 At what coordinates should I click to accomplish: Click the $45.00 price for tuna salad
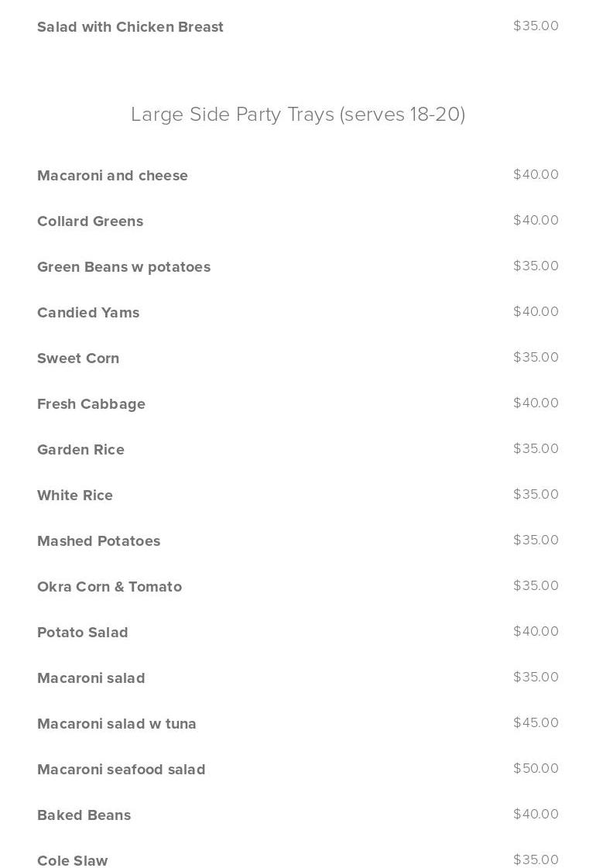point(536,723)
